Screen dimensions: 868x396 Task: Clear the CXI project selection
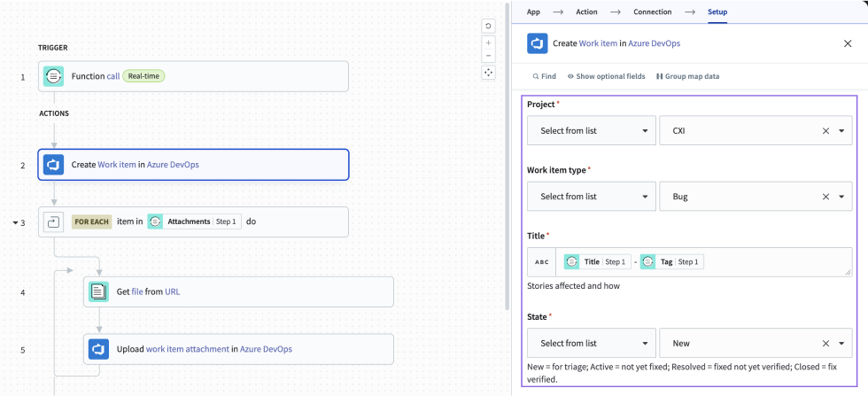(x=825, y=131)
